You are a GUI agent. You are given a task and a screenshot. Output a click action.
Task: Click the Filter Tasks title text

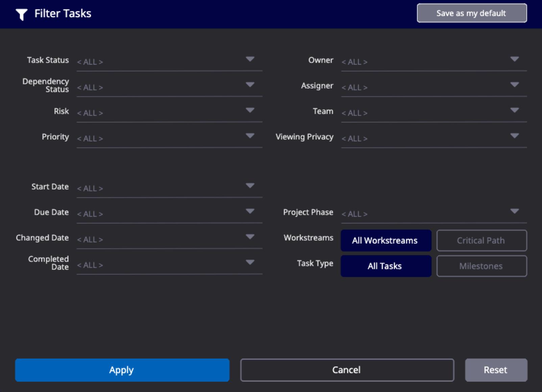[x=63, y=14]
